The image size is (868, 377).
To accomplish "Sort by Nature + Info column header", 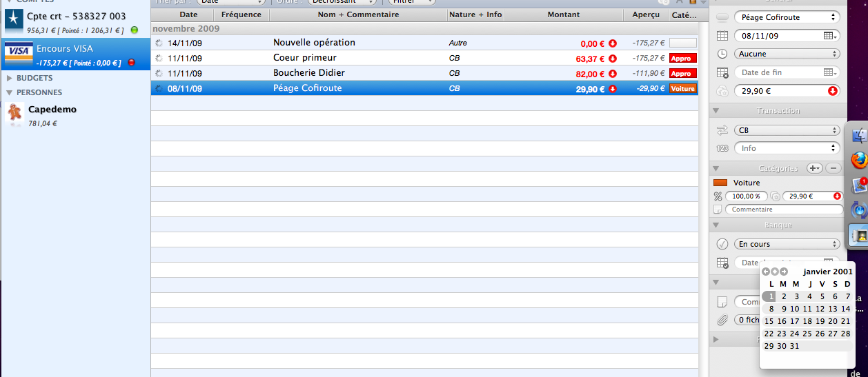I will click(475, 14).
